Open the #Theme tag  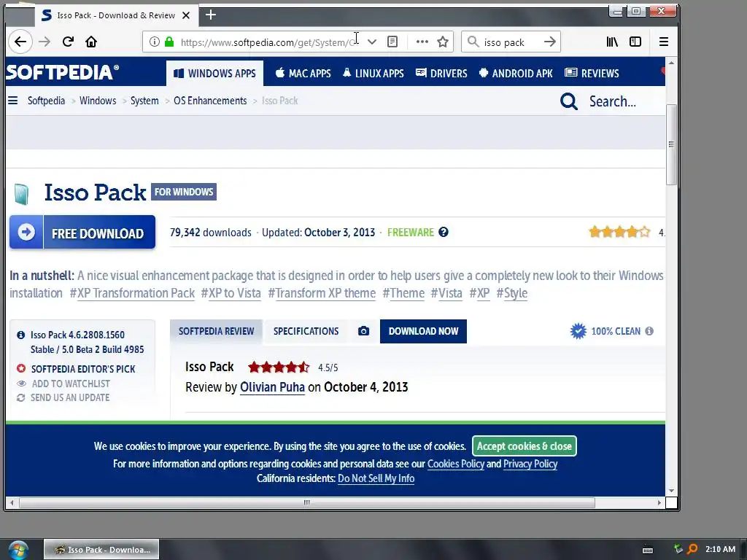[x=403, y=293]
